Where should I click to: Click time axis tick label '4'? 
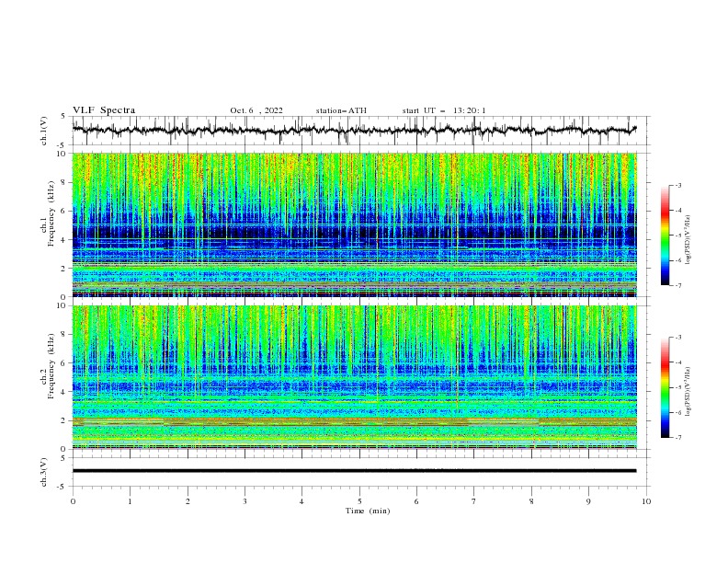[301, 501]
